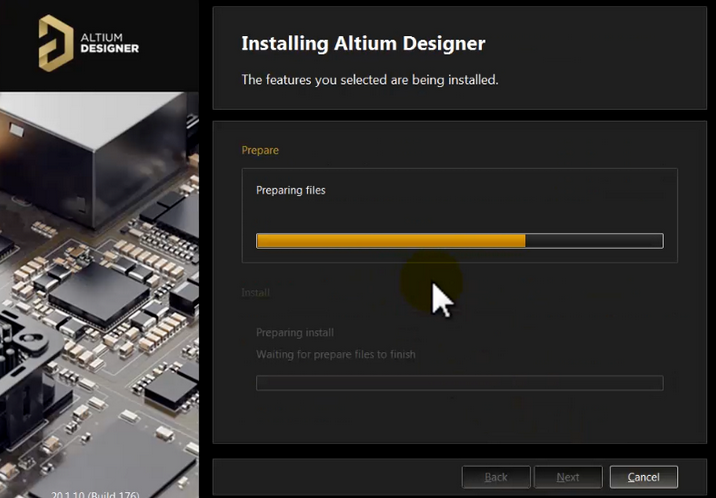Click the Altium Designer logo icon
The width and height of the screenshot is (716, 498).
(56, 43)
